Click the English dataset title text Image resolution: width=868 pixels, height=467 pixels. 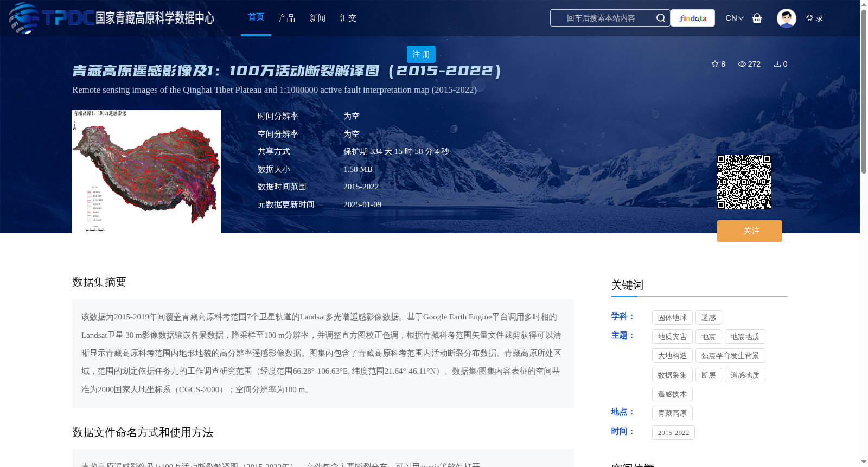[x=275, y=90]
